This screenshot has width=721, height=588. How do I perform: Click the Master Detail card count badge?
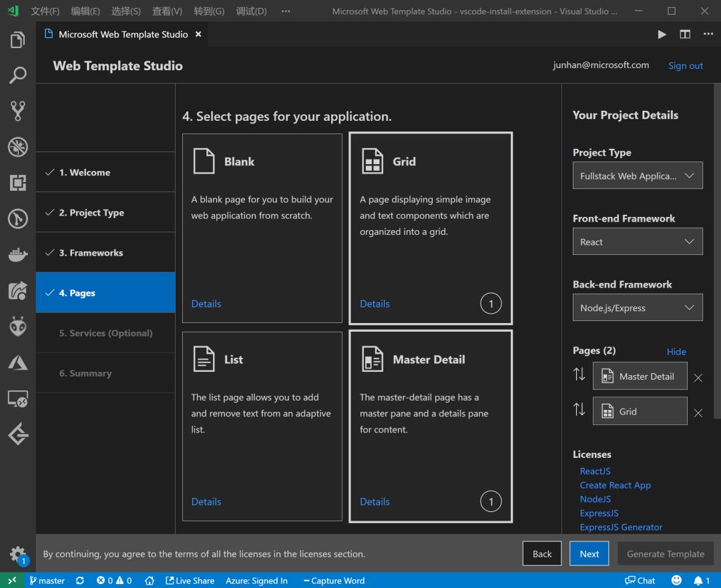tap(491, 502)
